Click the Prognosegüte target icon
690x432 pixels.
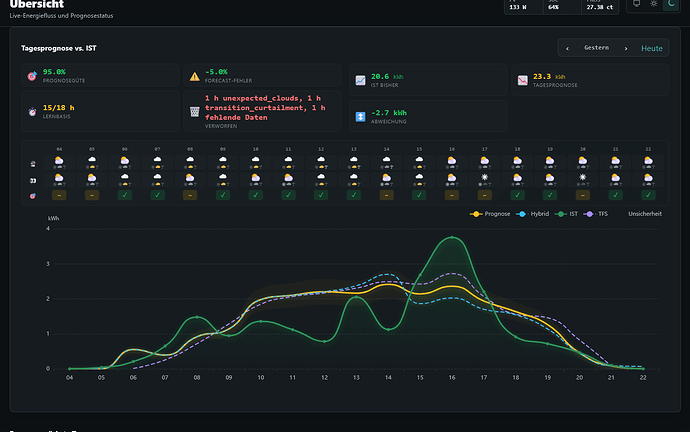point(32,76)
